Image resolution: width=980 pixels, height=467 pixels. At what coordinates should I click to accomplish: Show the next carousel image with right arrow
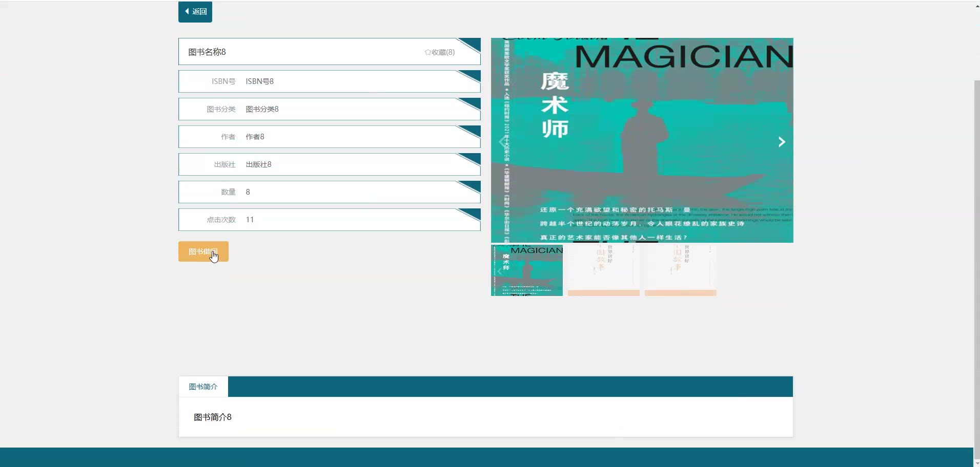coord(782,142)
